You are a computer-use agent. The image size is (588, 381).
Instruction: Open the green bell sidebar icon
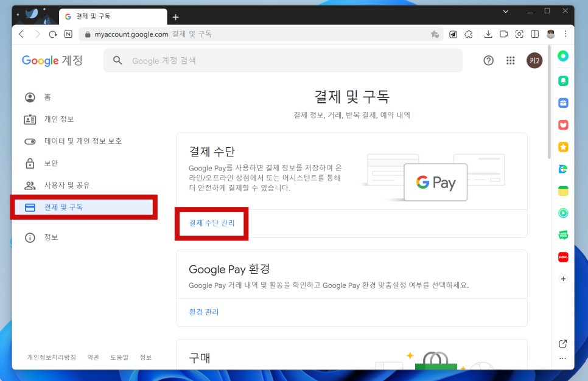[563, 80]
